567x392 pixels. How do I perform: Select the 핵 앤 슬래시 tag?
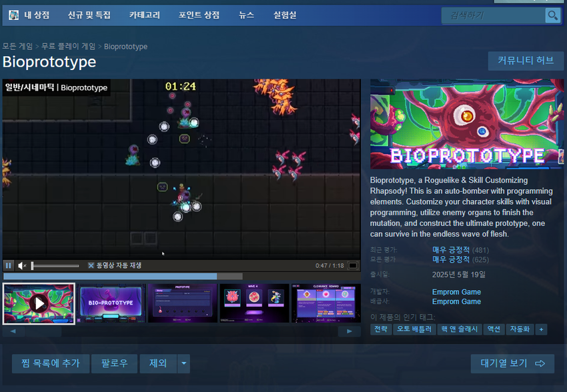(x=459, y=329)
